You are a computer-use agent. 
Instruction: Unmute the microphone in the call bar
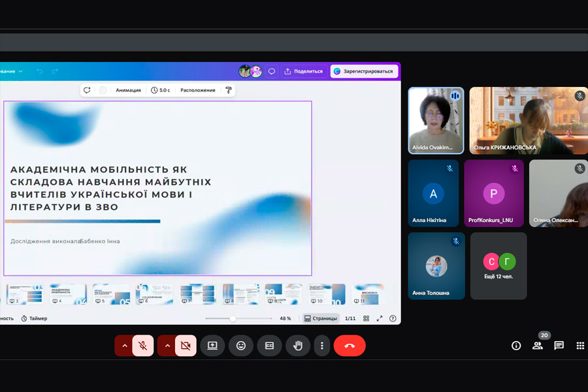(x=142, y=346)
